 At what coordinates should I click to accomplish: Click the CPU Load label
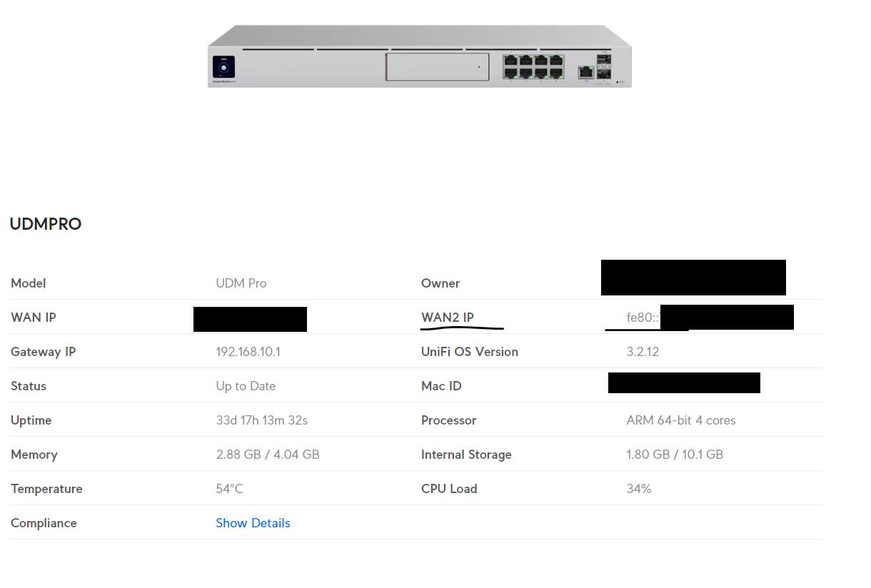pyautogui.click(x=449, y=489)
